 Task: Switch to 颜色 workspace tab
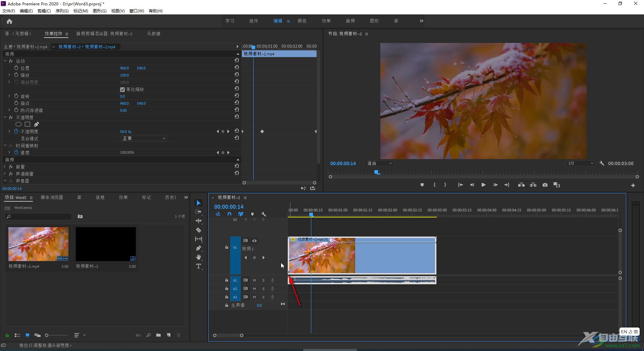[x=302, y=21]
